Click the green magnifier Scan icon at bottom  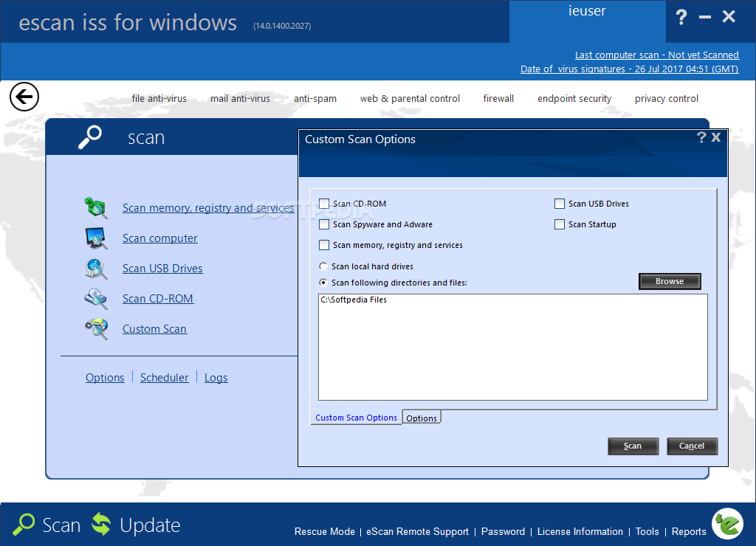click(23, 525)
